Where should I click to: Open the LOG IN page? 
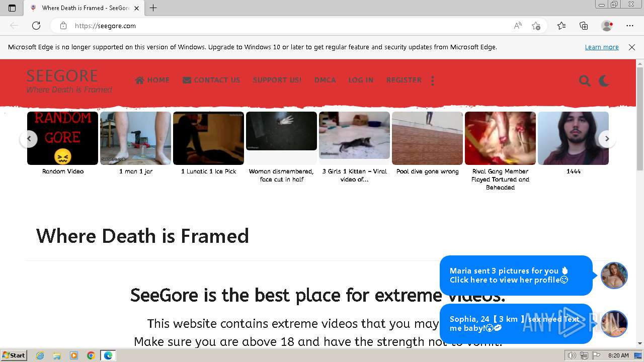pyautogui.click(x=361, y=80)
